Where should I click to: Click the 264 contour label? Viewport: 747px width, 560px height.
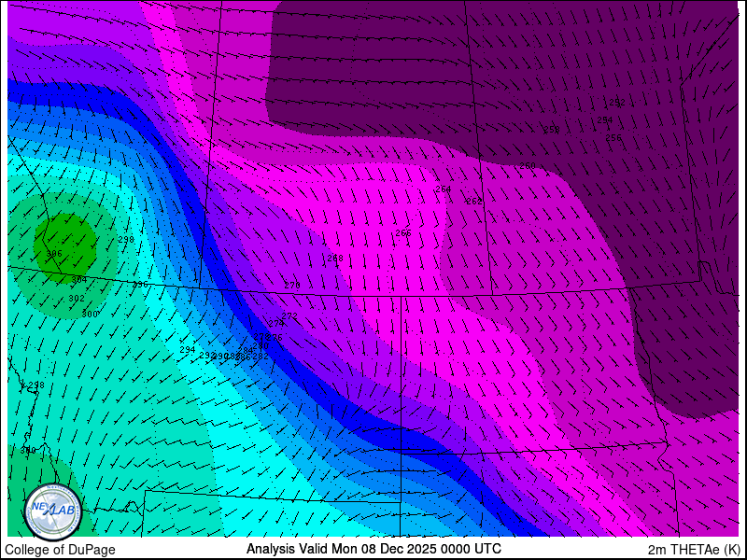point(443,189)
